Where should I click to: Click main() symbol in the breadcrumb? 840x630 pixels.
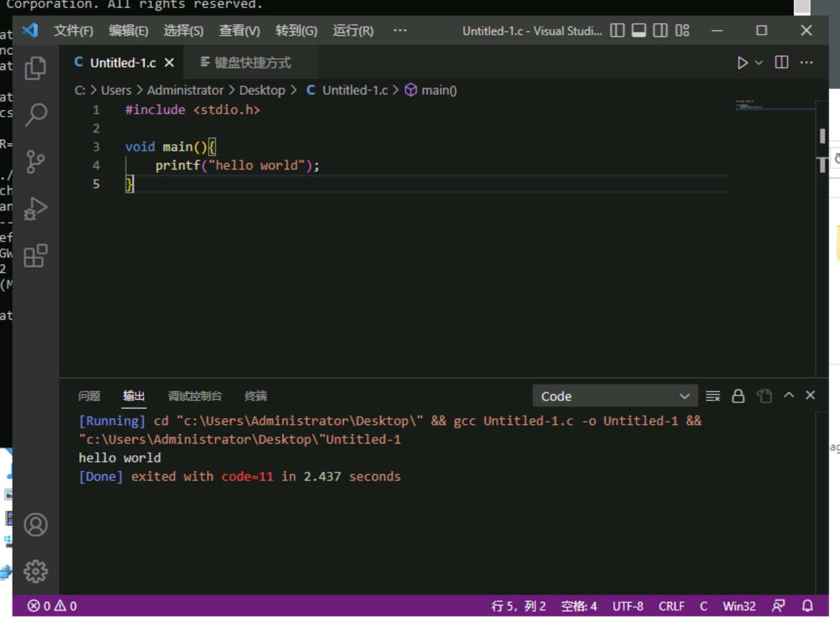431,90
